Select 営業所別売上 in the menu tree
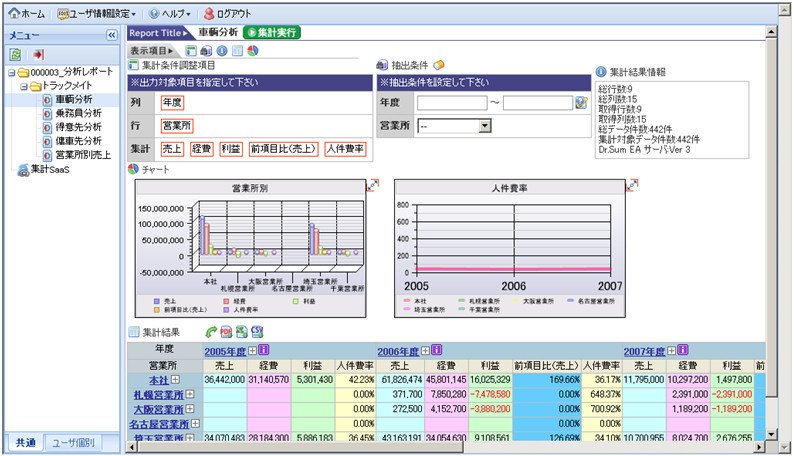 [83, 155]
